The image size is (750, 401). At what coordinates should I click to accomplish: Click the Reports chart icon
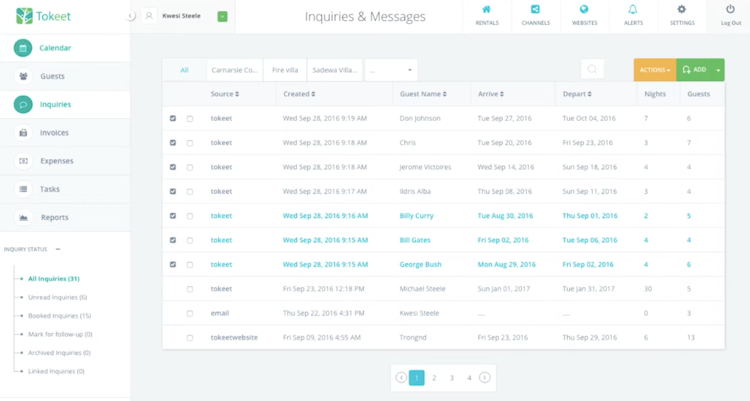click(23, 217)
